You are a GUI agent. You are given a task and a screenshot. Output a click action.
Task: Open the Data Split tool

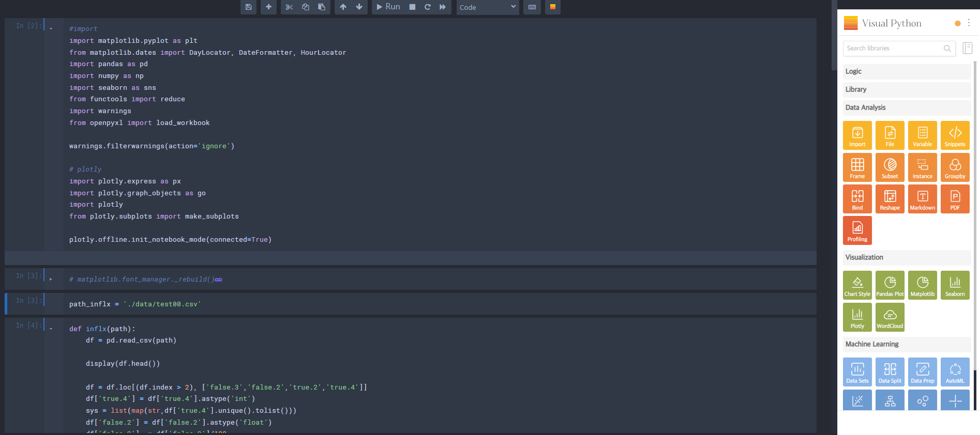tap(890, 372)
